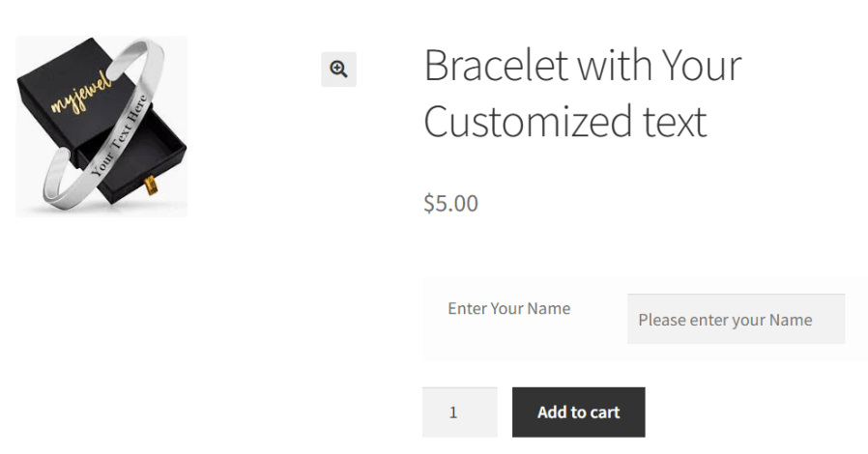868x454 pixels.
Task: Click the dollar sign in the price
Action: 429,203
